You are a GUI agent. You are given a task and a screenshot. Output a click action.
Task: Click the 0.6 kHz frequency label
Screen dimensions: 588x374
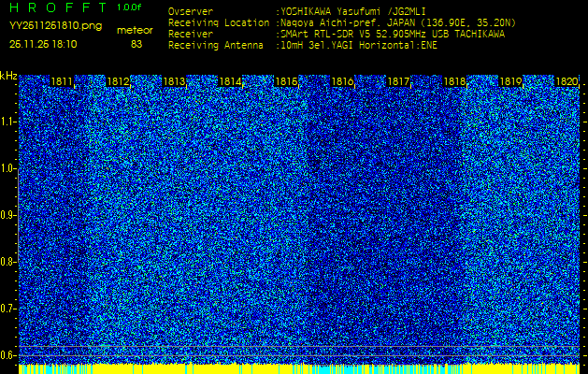7,355
